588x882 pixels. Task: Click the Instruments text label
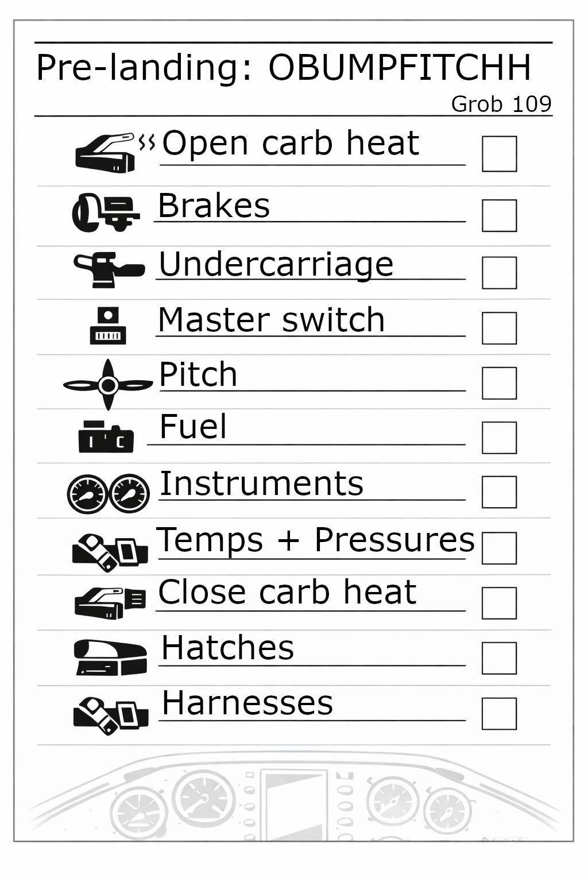(261, 483)
